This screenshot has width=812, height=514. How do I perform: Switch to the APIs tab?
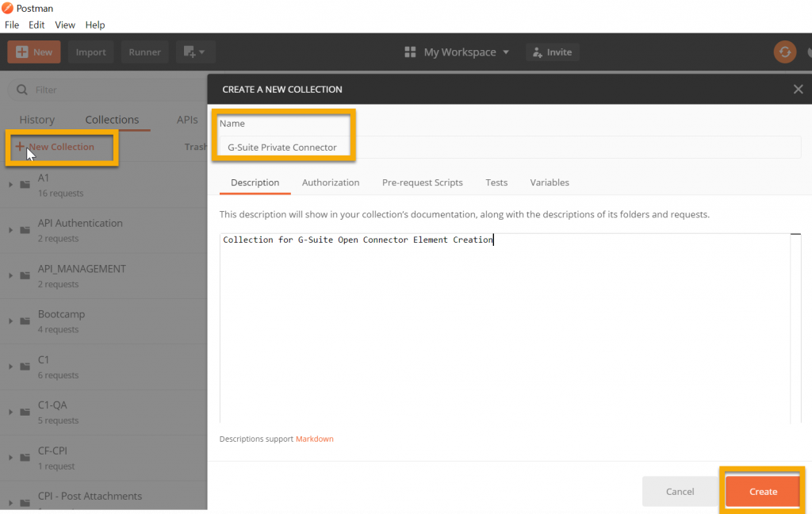tap(187, 120)
